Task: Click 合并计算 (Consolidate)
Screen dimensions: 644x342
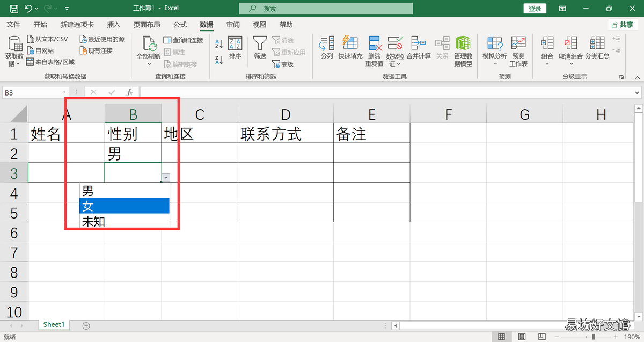Action: [419, 48]
